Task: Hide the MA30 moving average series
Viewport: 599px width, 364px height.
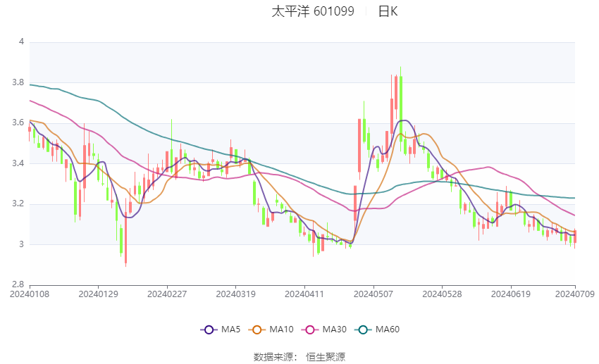Action: 324,330
